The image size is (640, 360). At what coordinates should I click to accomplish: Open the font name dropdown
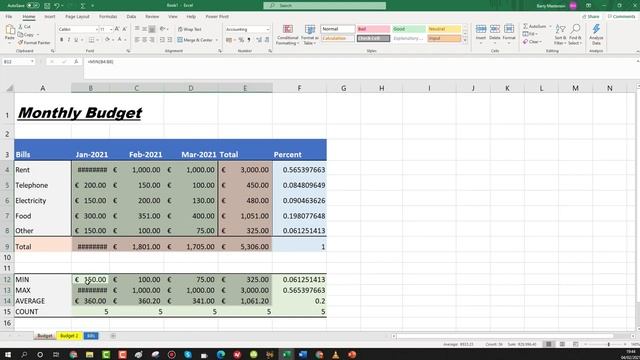[97, 29]
